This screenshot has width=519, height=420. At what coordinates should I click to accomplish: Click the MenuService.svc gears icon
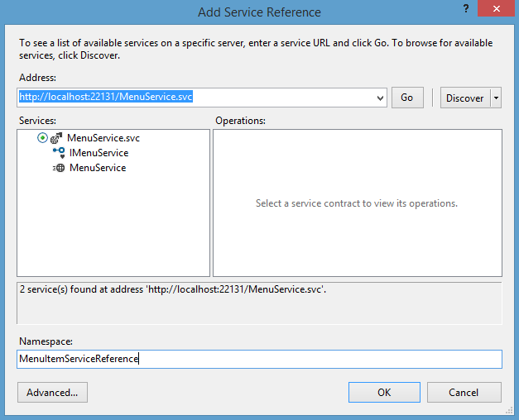[x=56, y=139]
